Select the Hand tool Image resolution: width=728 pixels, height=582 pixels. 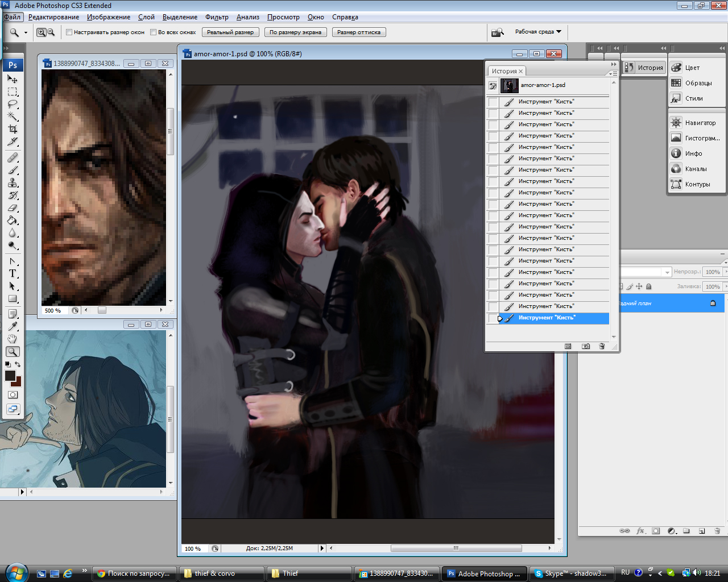[13, 339]
